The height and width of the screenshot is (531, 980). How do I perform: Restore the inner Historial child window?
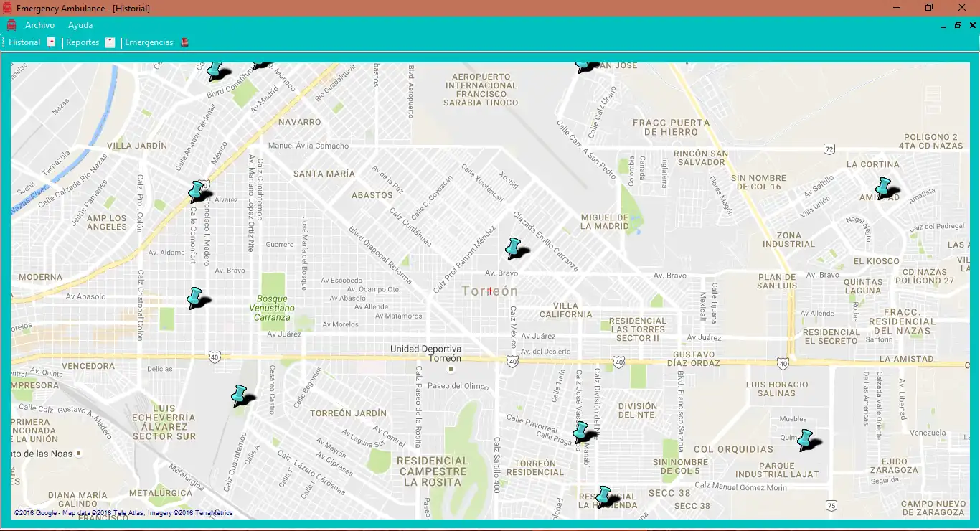[x=958, y=25]
